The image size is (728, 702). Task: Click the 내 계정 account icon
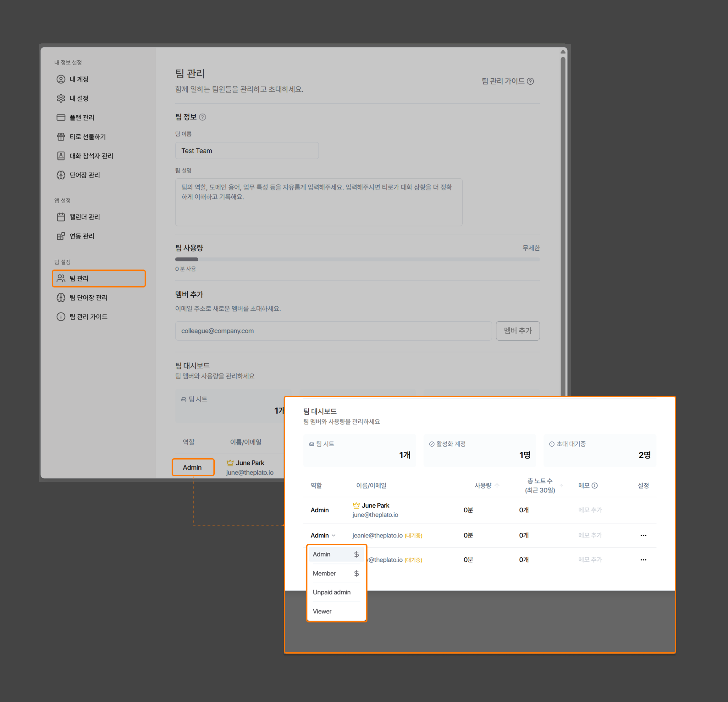coord(61,79)
